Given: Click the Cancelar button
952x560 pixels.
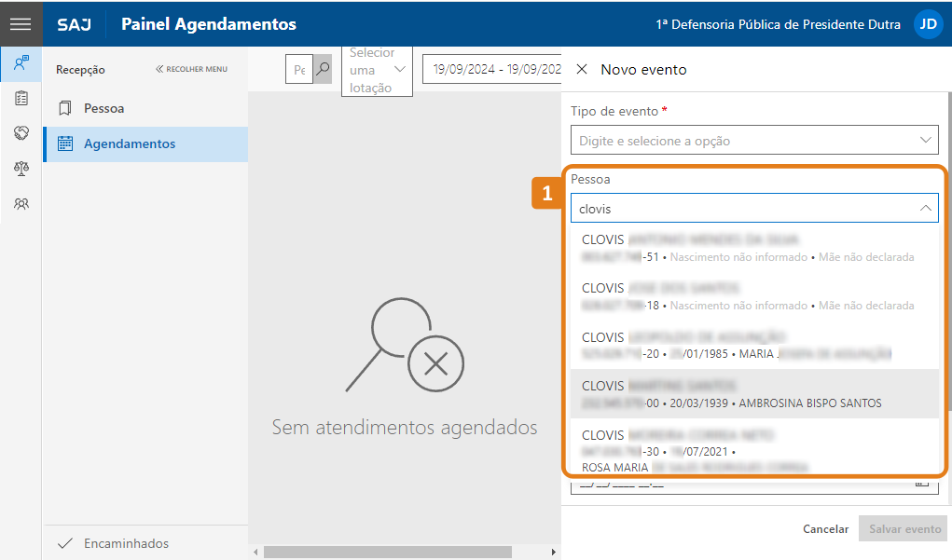Looking at the screenshot, I should pos(826,529).
